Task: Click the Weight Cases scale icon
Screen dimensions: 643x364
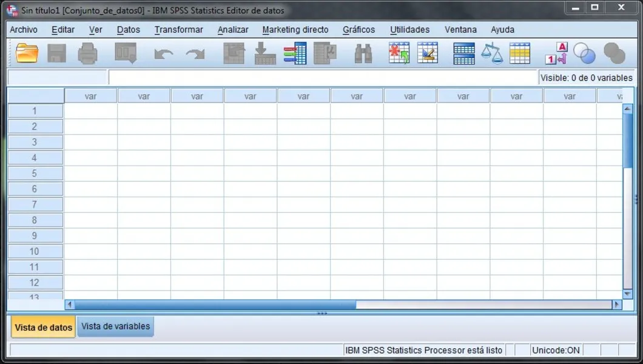Action: (493, 53)
